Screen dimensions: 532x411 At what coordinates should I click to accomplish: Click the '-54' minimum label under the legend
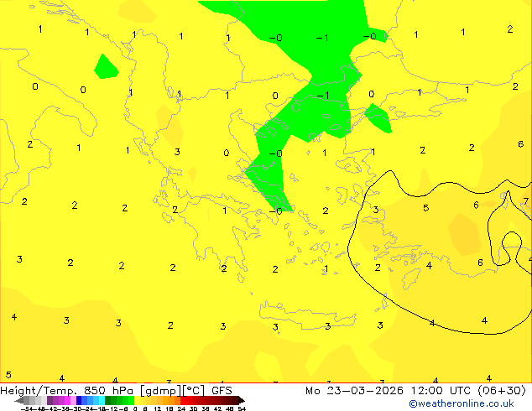[27, 408]
